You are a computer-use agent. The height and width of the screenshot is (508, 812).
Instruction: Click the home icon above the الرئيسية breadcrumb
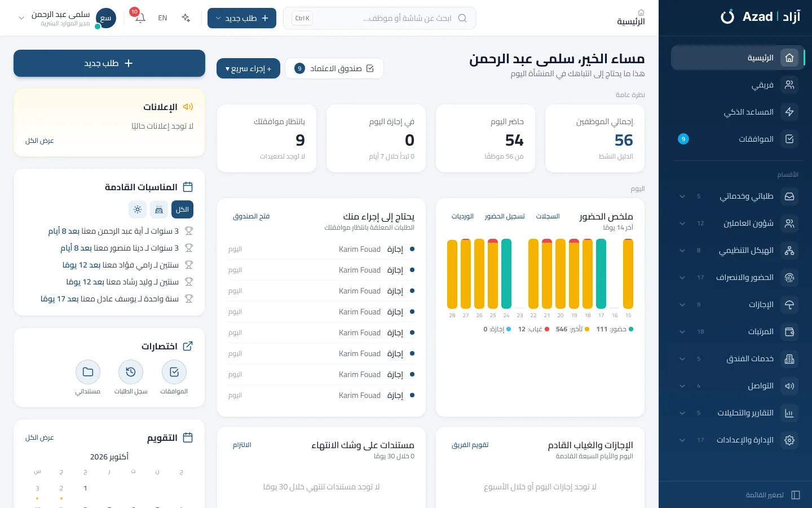641,12
